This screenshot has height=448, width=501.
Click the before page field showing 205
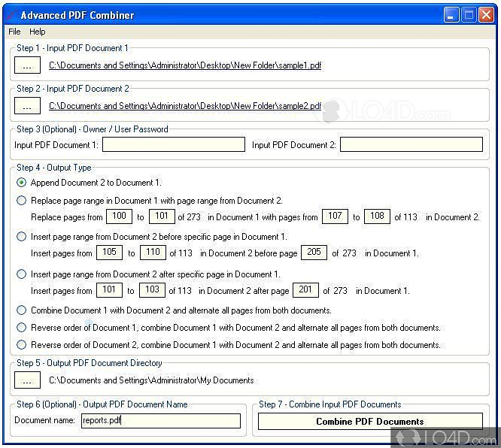(314, 253)
